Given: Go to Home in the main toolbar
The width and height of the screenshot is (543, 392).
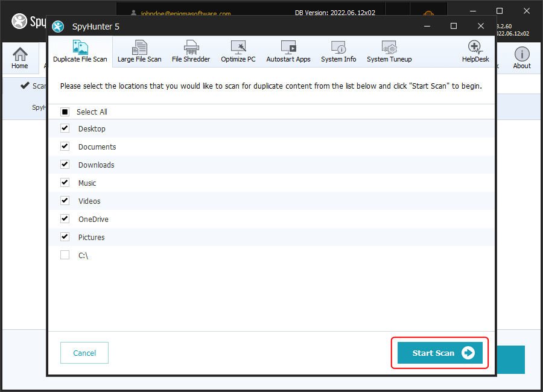Looking at the screenshot, I should (x=20, y=58).
